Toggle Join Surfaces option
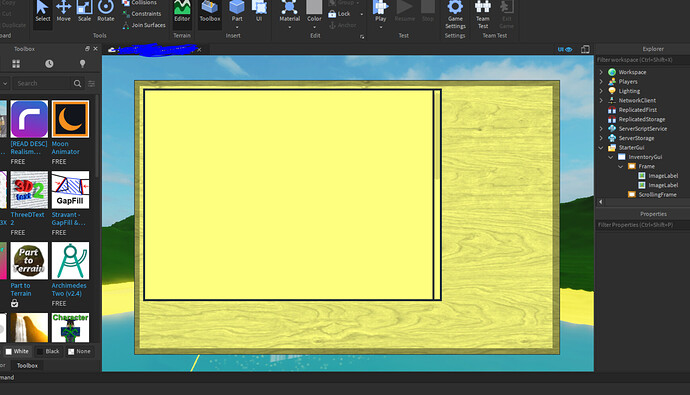This screenshot has width=690, height=395. point(144,25)
